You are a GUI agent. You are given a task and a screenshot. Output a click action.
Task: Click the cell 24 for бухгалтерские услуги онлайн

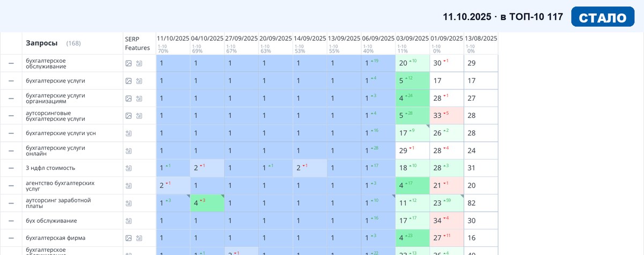click(x=481, y=151)
